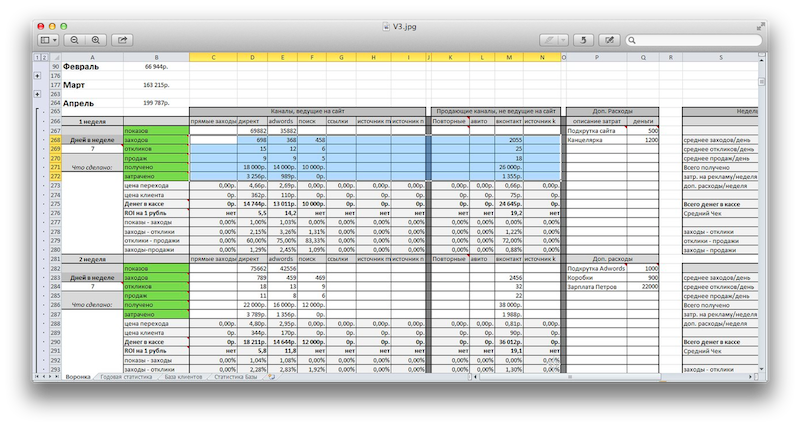The width and height of the screenshot is (800, 427).
Task: Switch to the Годовая статистика sheet tab
Action: click(124, 377)
